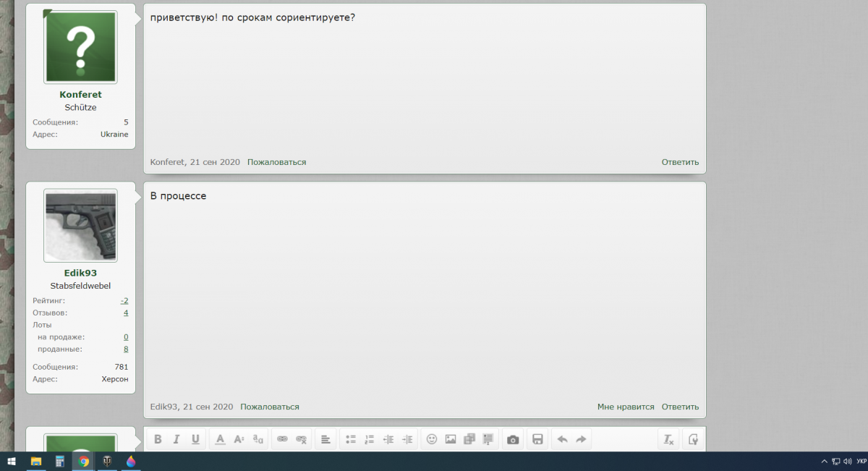Open Edik93 post date 21 сен 2020
This screenshot has height=471, width=868.
click(x=208, y=407)
